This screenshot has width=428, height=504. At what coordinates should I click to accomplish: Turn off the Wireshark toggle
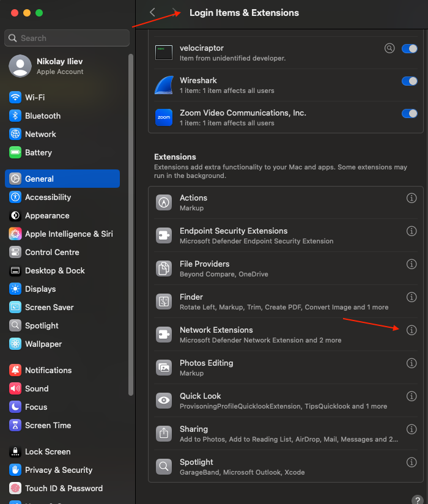coord(409,81)
